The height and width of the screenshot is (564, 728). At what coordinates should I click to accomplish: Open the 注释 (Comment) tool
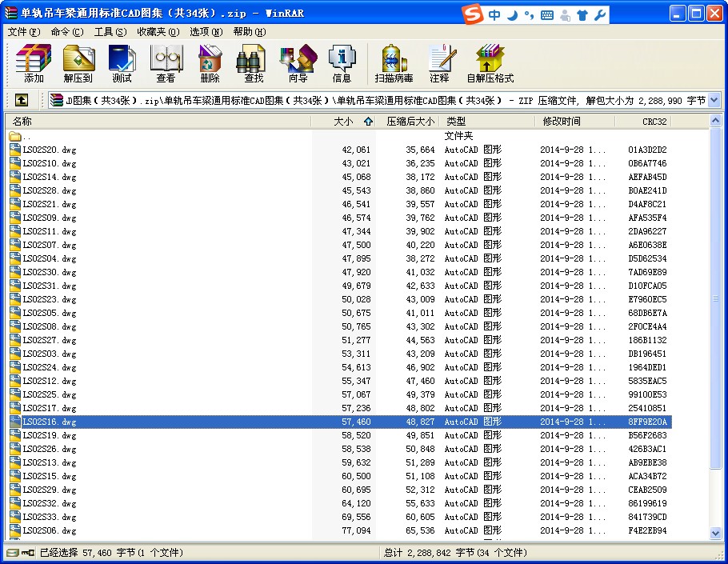[439, 64]
